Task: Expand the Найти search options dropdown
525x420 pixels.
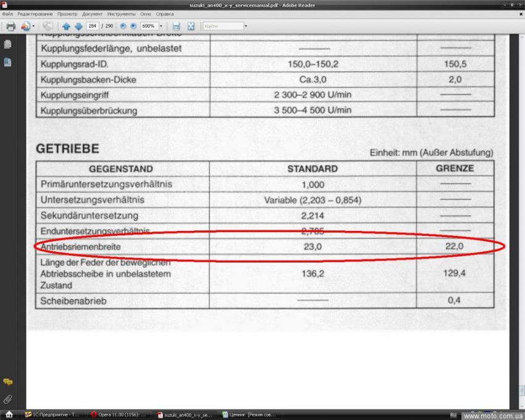Action: coord(246,27)
